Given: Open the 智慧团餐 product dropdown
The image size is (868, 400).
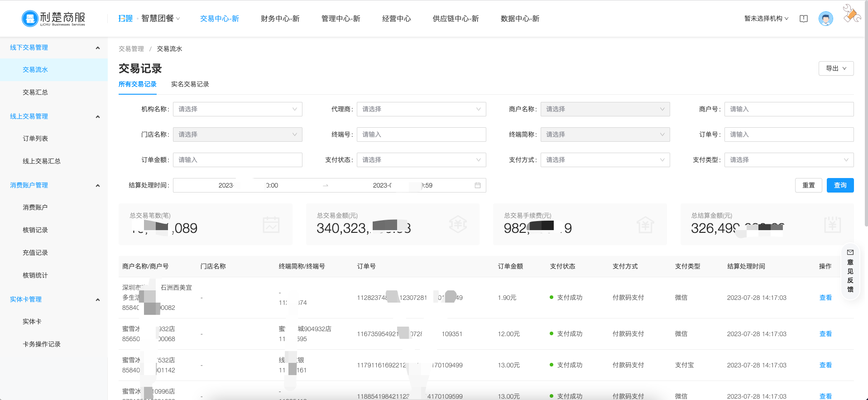Looking at the screenshot, I should [161, 19].
